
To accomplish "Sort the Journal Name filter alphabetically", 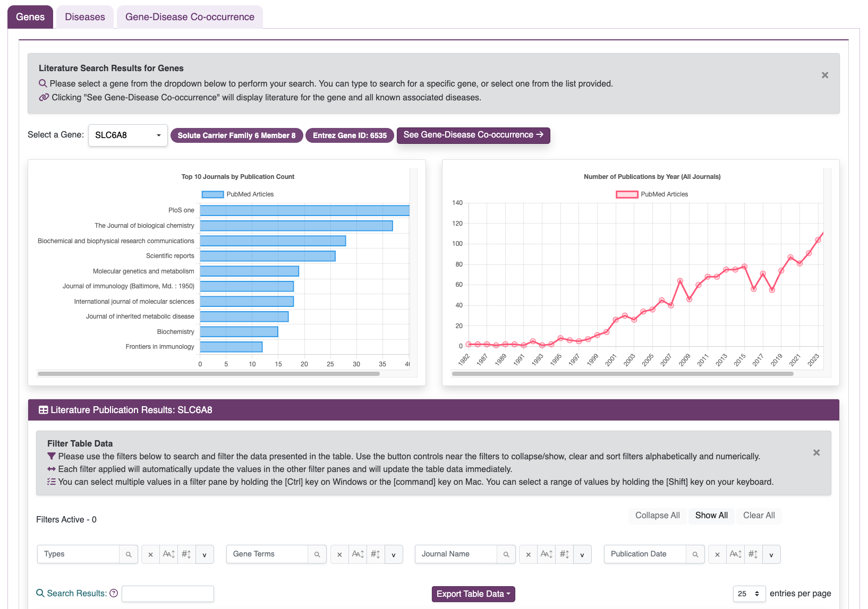I will point(546,554).
